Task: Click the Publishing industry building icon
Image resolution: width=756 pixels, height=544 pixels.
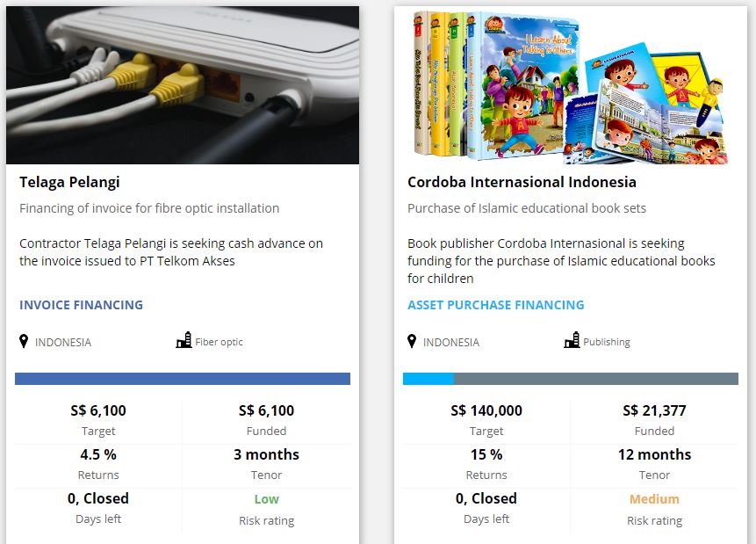Action: coord(572,340)
